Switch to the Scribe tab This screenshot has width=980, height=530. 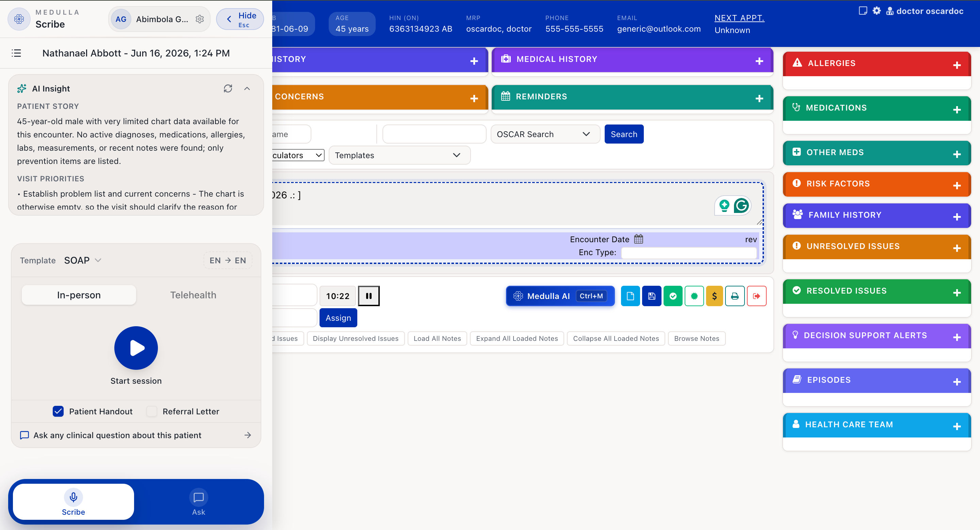73,501
